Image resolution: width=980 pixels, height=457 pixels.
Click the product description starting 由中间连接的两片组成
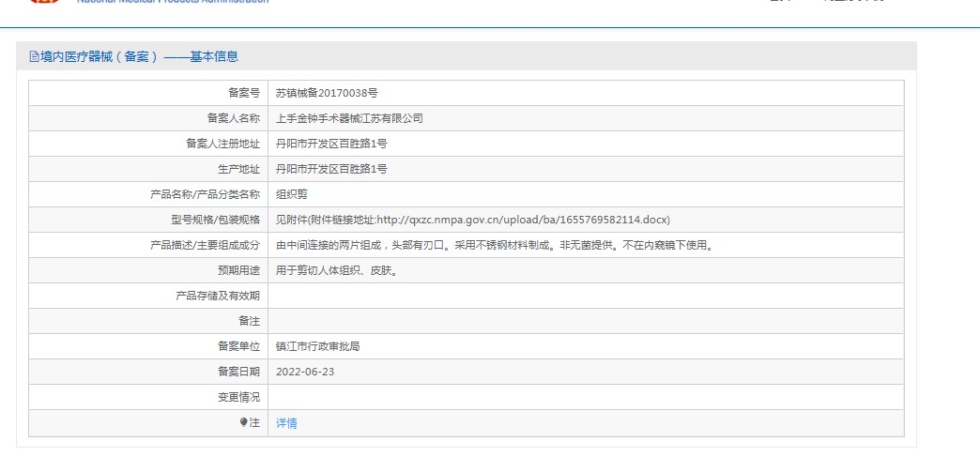click(495, 245)
